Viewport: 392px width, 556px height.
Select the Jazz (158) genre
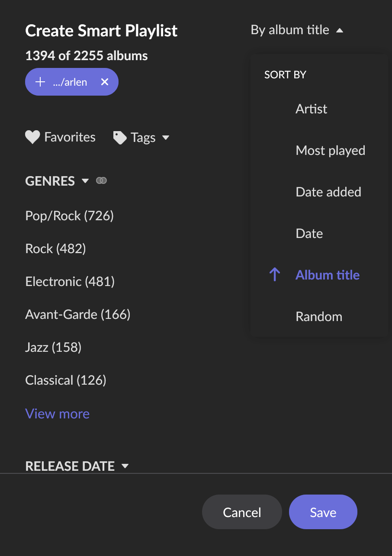[x=53, y=347]
